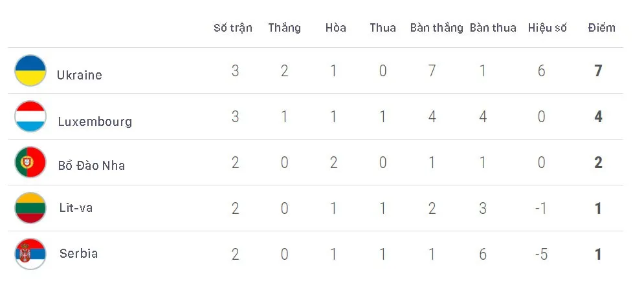Click the Portugal flag icon

point(30,162)
